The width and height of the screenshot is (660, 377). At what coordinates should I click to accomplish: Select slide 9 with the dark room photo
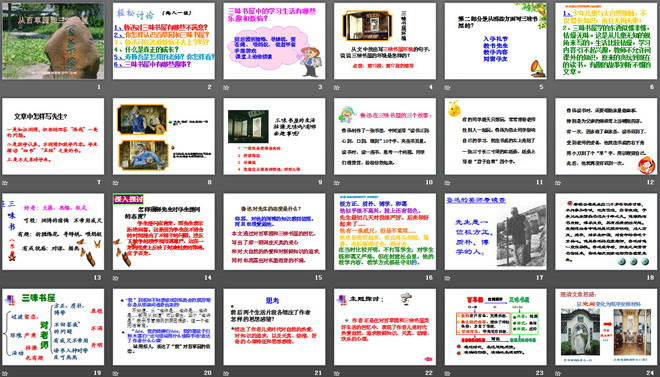[274, 136]
